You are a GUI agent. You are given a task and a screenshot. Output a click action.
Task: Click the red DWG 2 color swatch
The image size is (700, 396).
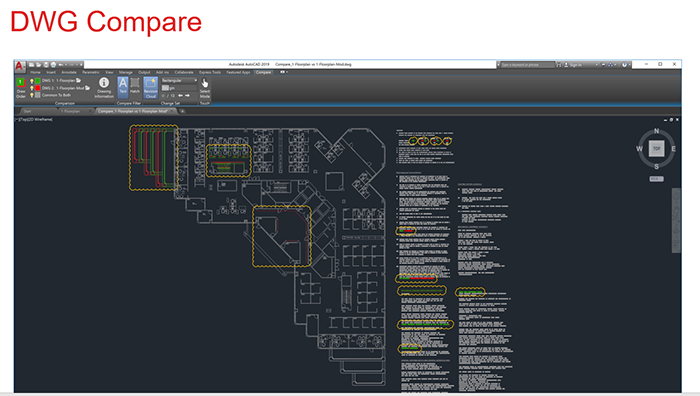(38, 88)
